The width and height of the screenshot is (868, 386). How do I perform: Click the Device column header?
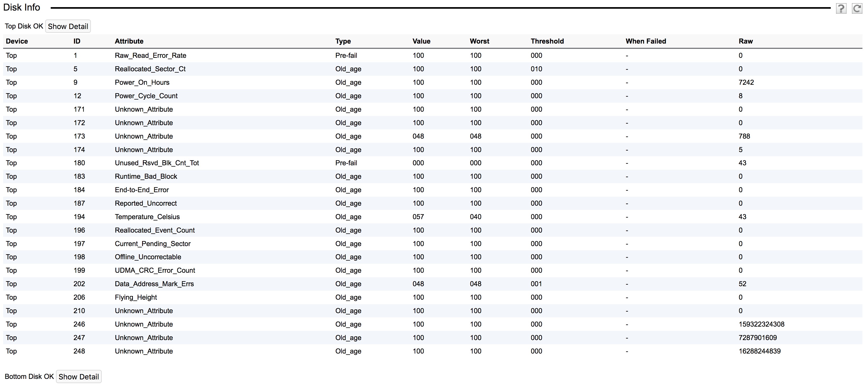(x=17, y=41)
